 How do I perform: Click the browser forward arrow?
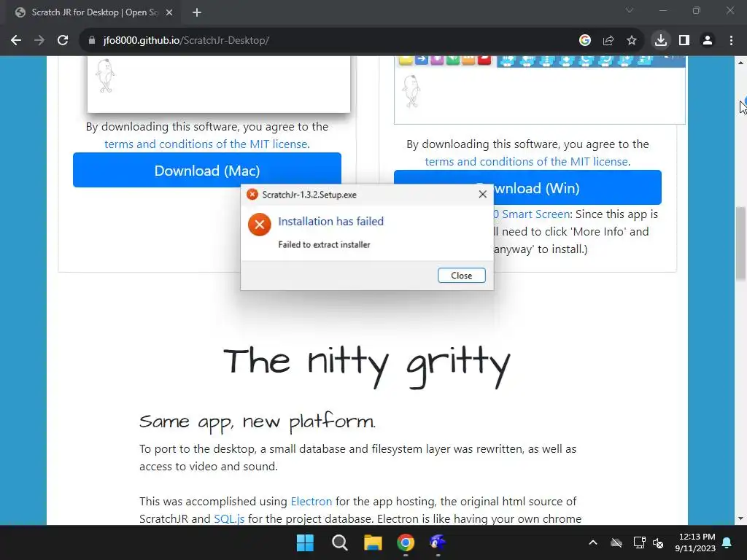click(x=39, y=41)
